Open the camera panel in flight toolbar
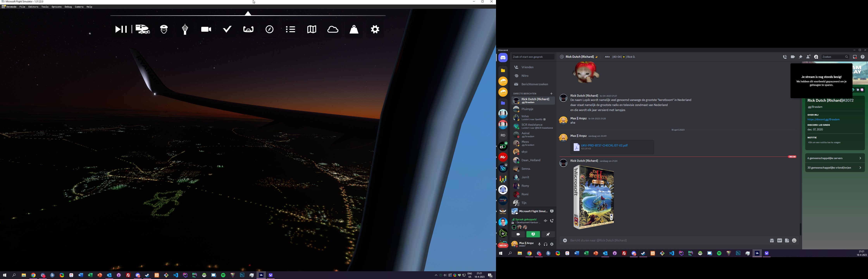This screenshot has height=279, width=868. point(206,29)
